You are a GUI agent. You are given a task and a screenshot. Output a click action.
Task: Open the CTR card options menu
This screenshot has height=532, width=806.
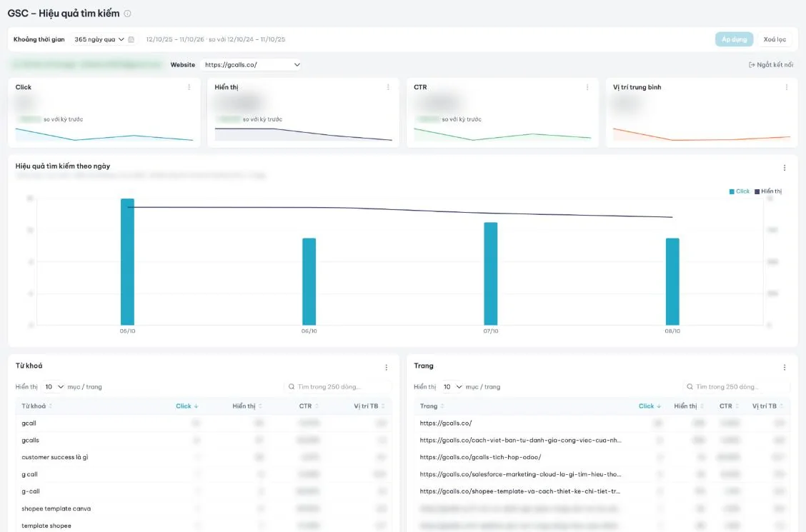(x=587, y=87)
